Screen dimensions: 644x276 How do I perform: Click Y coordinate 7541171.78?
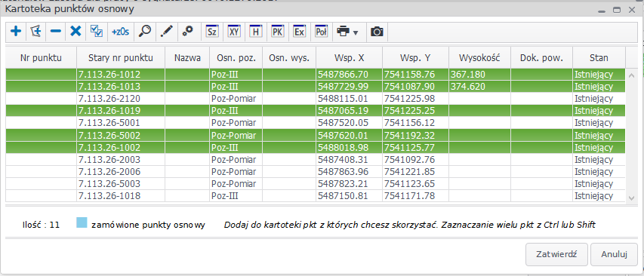tap(409, 195)
